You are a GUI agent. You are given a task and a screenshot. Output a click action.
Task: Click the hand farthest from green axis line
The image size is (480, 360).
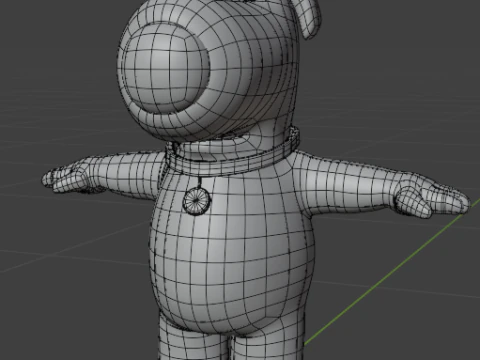point(67,179)
